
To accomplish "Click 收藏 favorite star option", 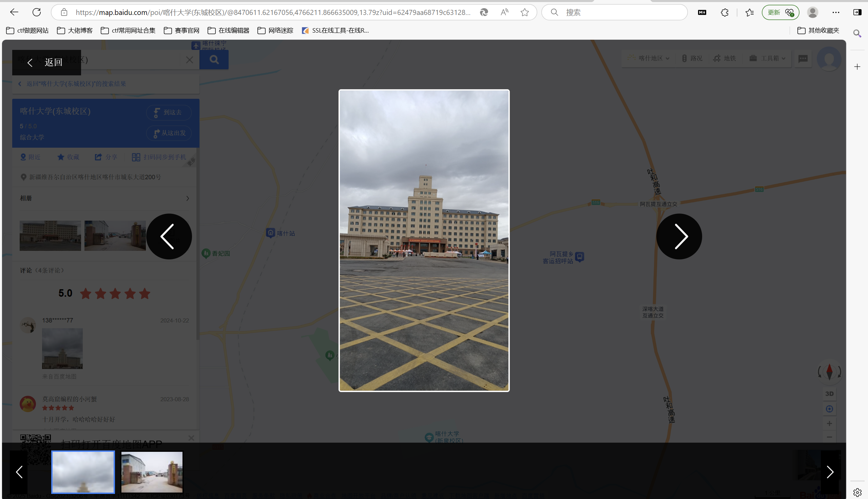I will pyautogui.click(x=68, y=157).
